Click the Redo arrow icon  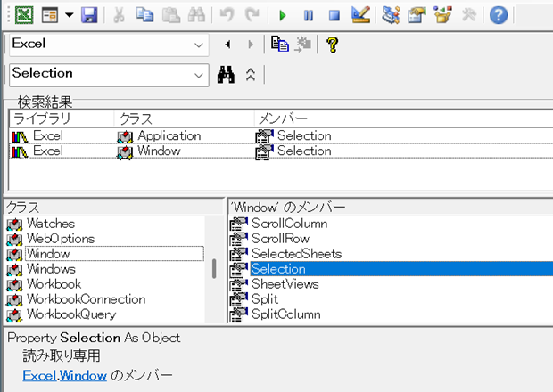pos(252,15)
